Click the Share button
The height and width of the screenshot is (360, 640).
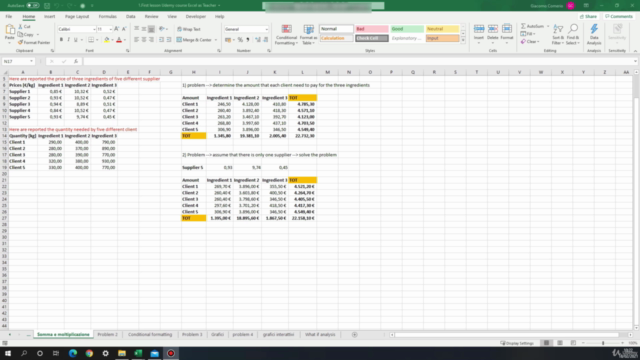[588, 17]
